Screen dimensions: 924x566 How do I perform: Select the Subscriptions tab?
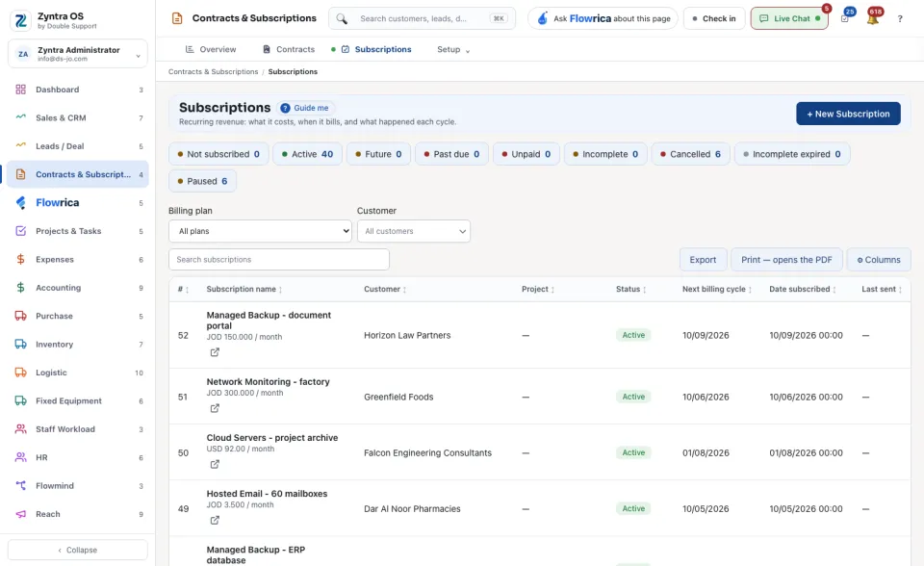376,49
